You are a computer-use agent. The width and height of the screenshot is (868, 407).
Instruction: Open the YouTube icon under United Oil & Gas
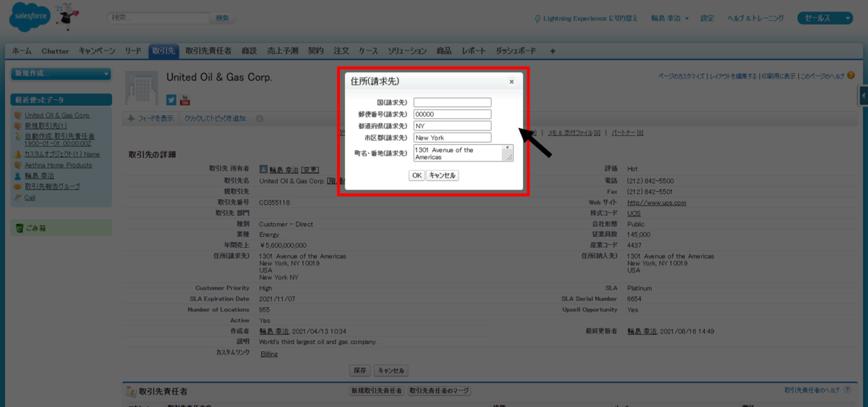[x=184, y=100]
